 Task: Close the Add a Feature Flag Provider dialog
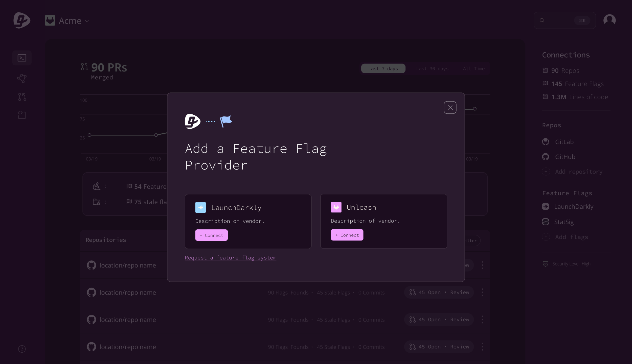coord(450,108)
